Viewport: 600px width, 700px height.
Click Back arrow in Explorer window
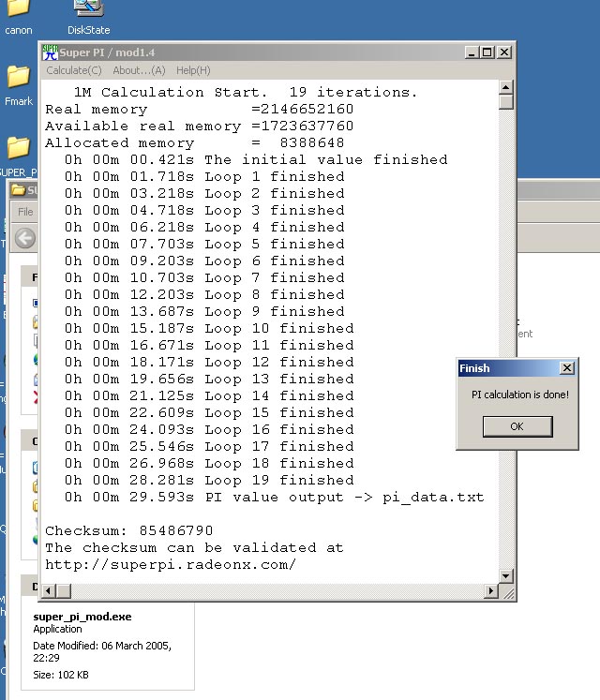tap(25, 238)
